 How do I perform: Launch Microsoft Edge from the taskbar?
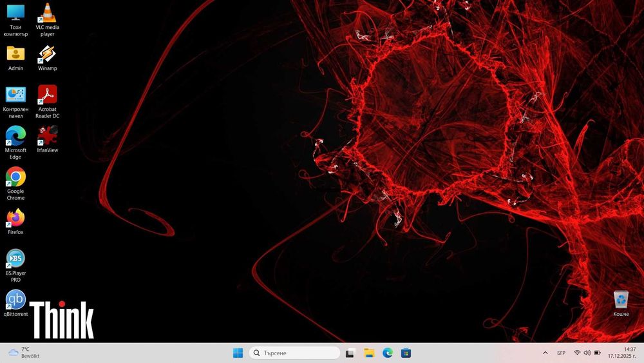point(387,353)
